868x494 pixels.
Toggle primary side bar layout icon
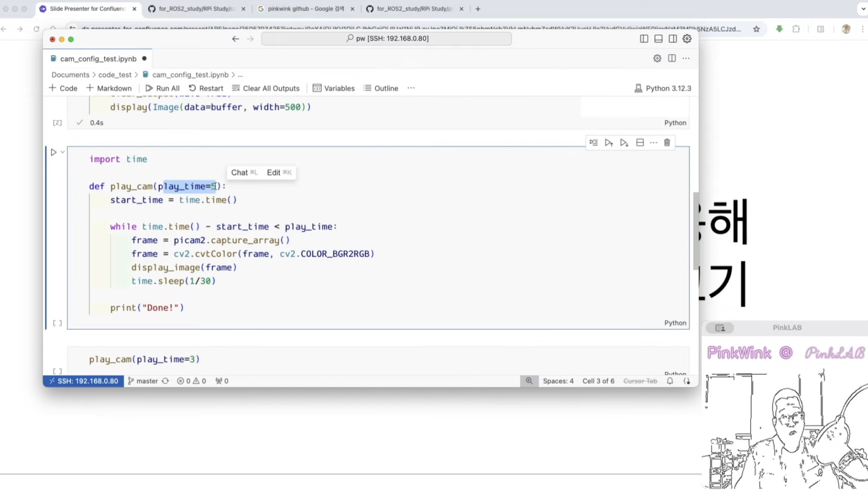point(644,39)
